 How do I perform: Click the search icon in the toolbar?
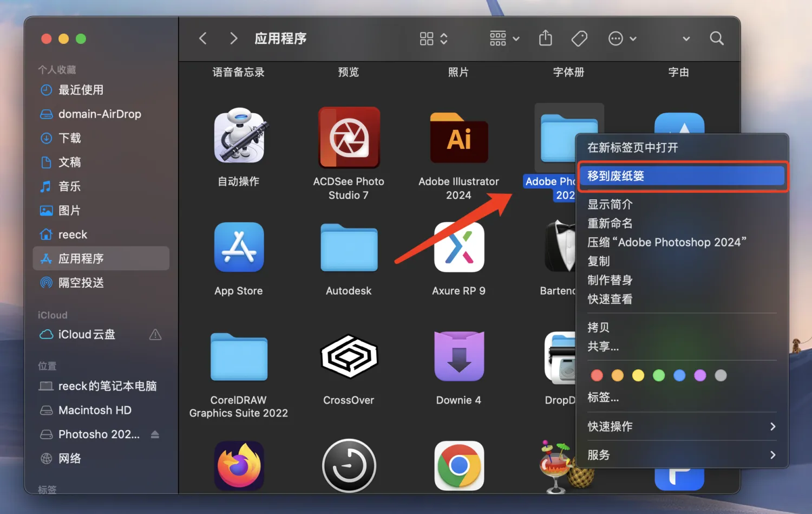pyautogui.click(x=716, y=38)
